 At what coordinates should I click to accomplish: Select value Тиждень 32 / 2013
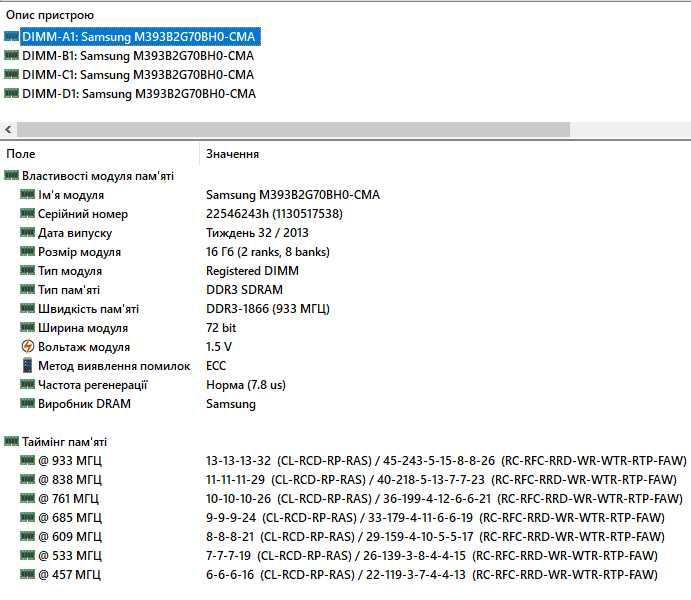click(x=257, y=233)
